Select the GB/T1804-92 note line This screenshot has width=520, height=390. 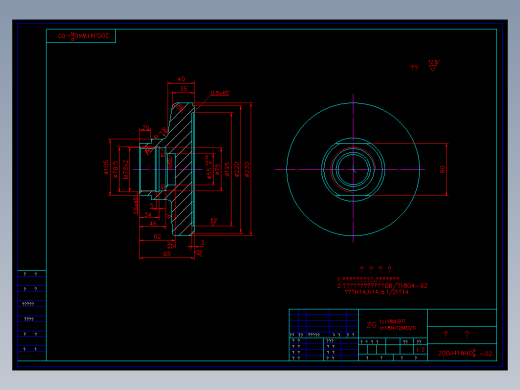click(x=382, y=286)
